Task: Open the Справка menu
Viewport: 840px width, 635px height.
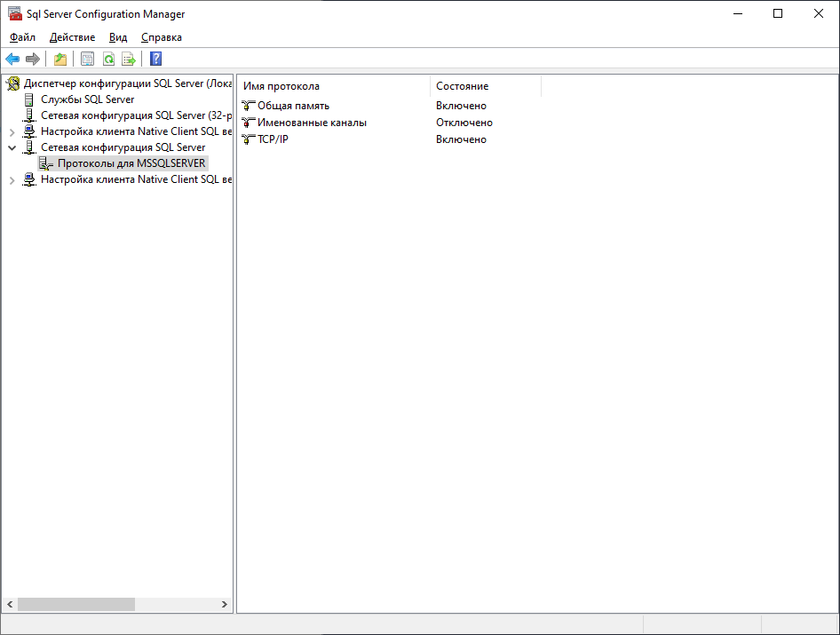Action: pyautogui.click(x=161, y=37)
